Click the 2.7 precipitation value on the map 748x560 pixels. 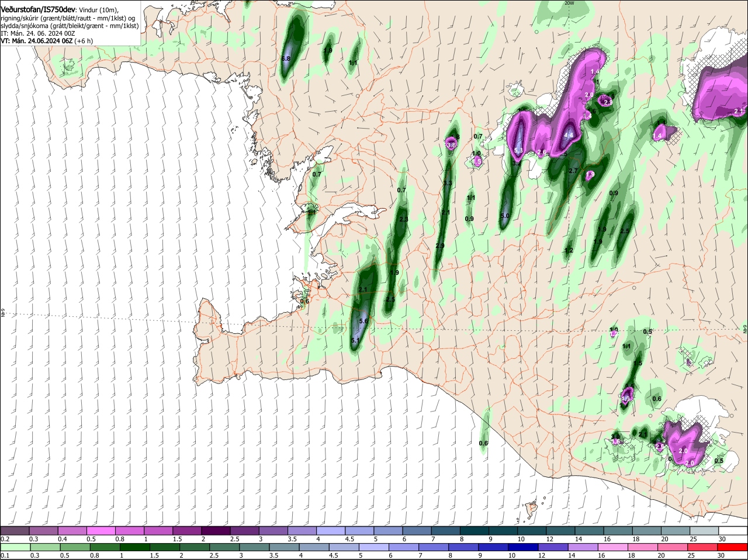click(x=573, y=171)
